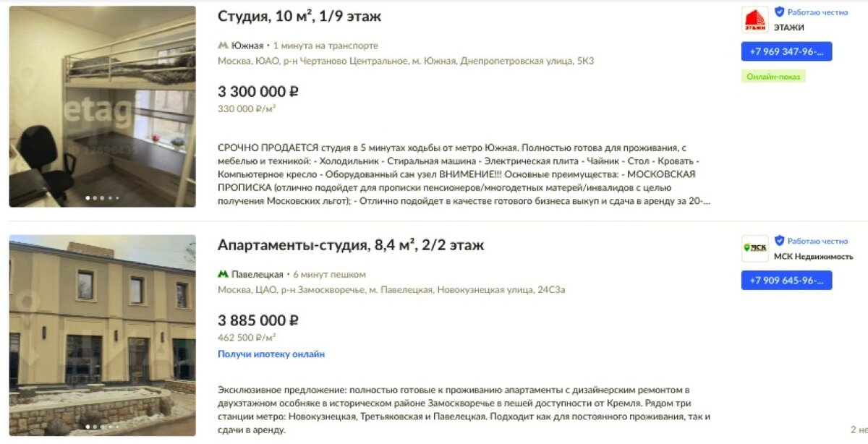Click the МСК Недвижимость agency logo
868x444 pixels.
pos(755,248)
